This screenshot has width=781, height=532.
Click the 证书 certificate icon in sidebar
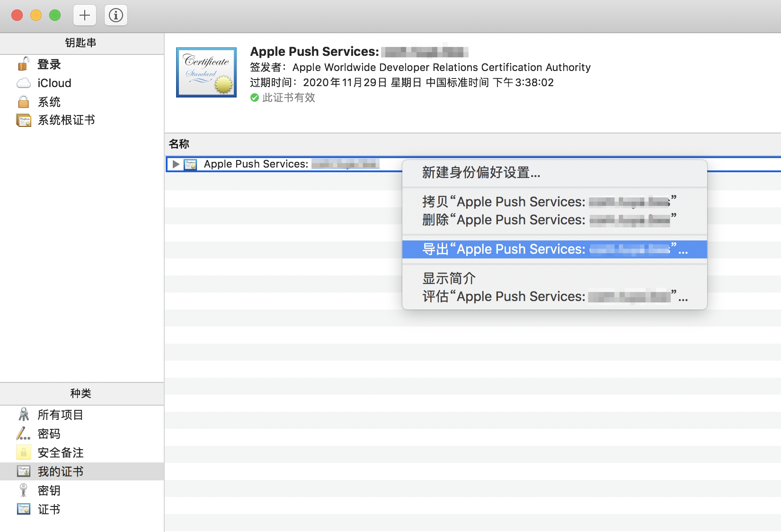click(x=24, y=509)
